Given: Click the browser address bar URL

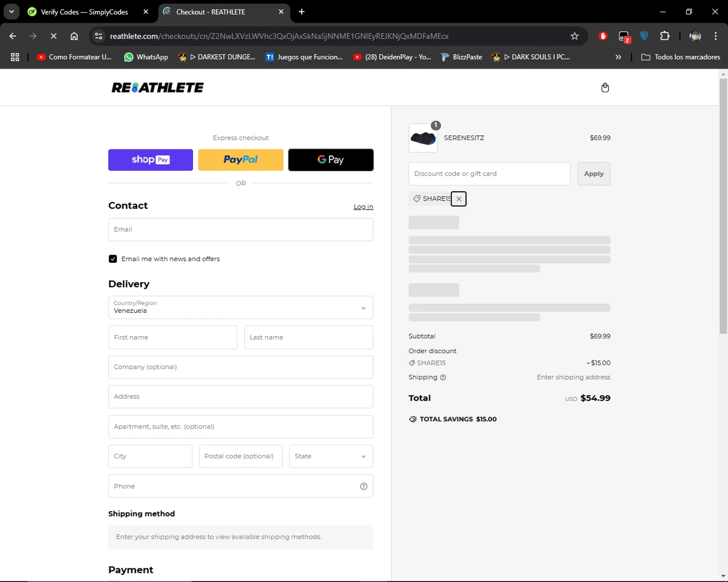Looking at the screenshot, I should coord(279,36).
